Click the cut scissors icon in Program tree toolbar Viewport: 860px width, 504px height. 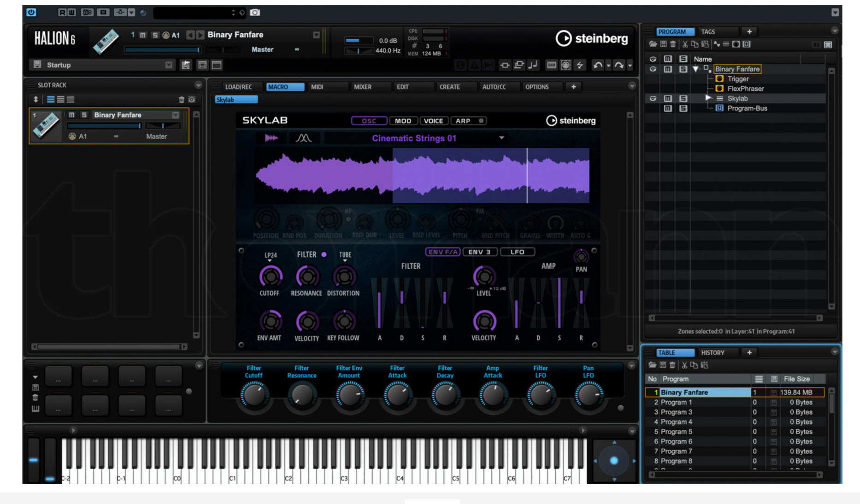[685, 44]
